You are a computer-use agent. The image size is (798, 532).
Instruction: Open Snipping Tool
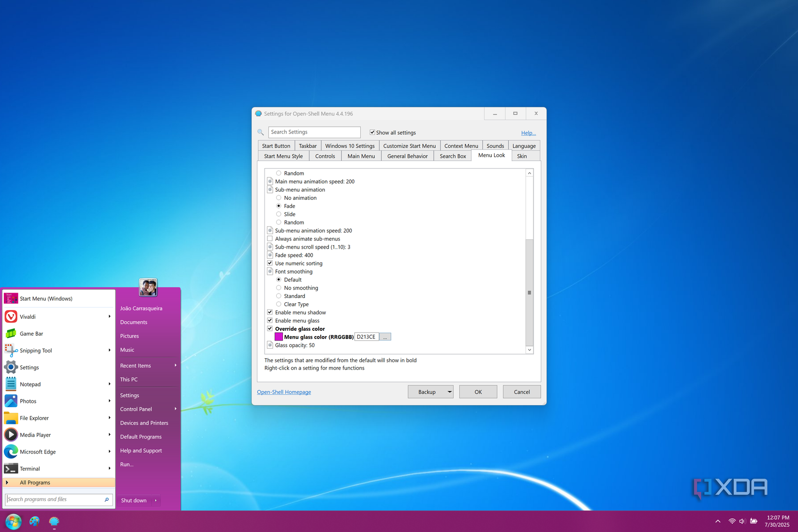(35, 350)
